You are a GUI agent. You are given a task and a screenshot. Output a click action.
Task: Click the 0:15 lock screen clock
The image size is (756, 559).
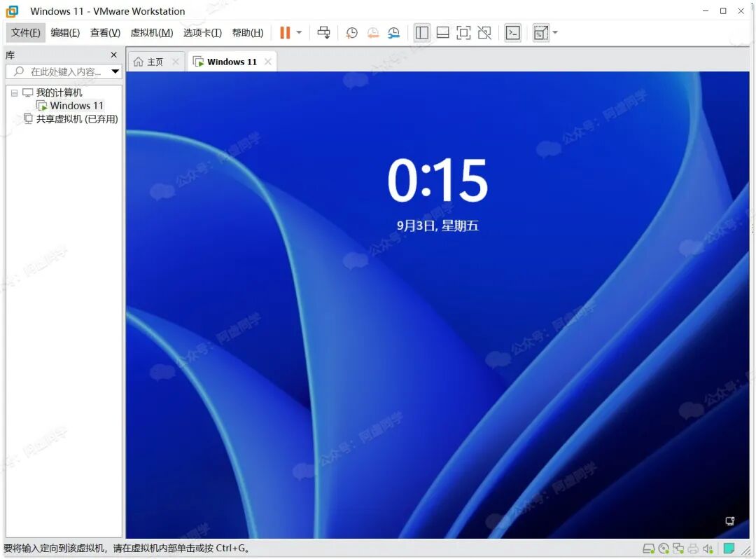point(437,181)
